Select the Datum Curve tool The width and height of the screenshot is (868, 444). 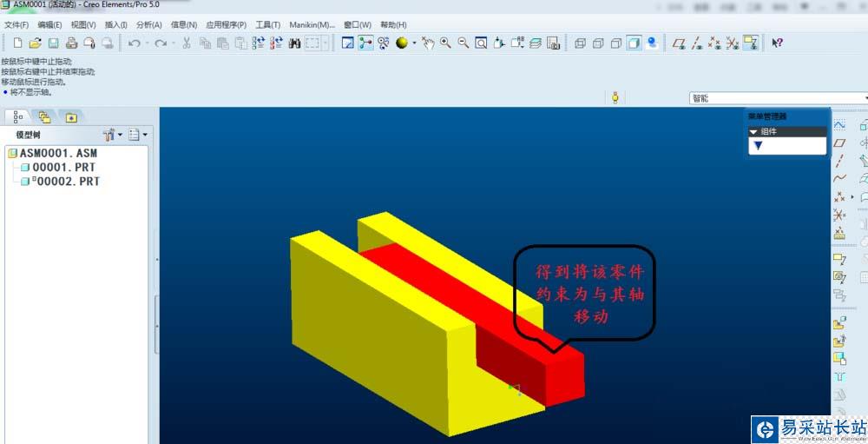coord(839,178)
